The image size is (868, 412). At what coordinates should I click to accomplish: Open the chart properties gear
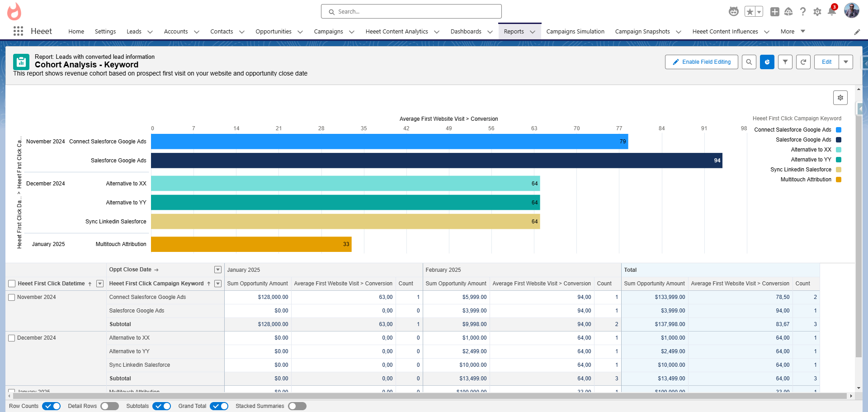[x=840, y=98]
